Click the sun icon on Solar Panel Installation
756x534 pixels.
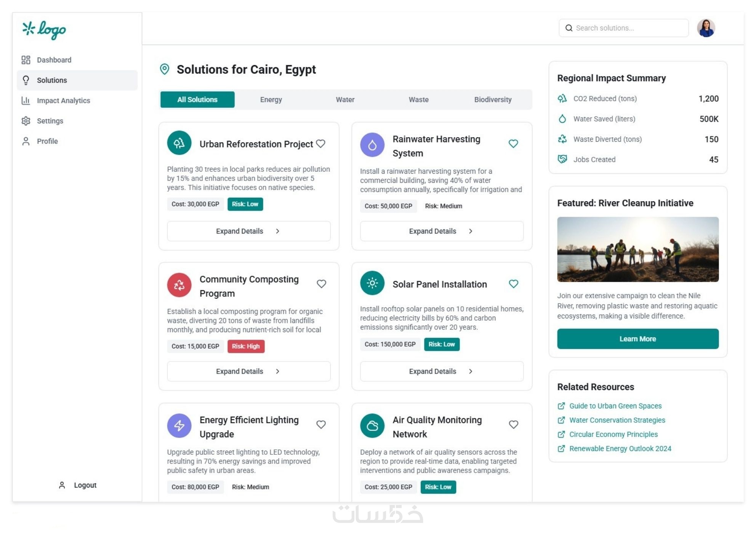point(372,283)
